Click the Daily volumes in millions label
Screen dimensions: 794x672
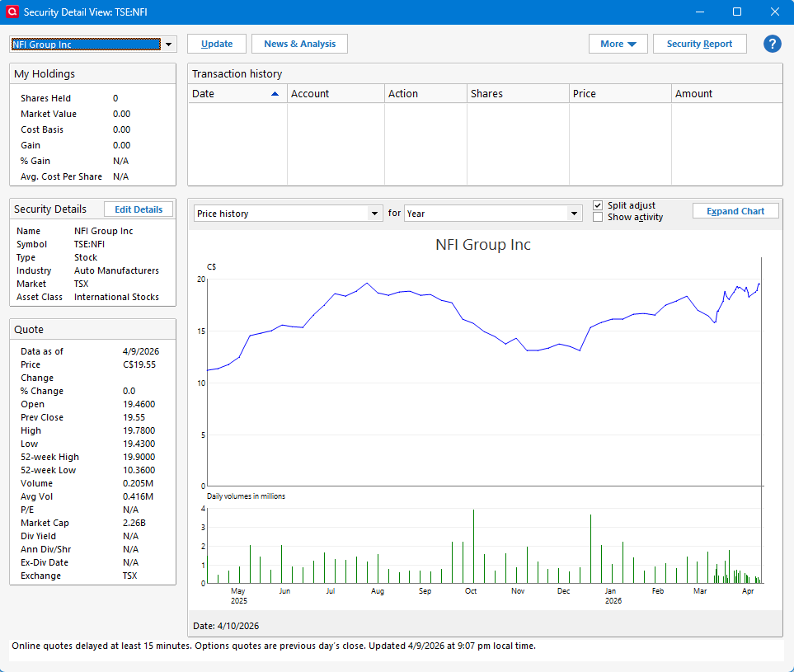pyautogui.click(x=246, y=496)
